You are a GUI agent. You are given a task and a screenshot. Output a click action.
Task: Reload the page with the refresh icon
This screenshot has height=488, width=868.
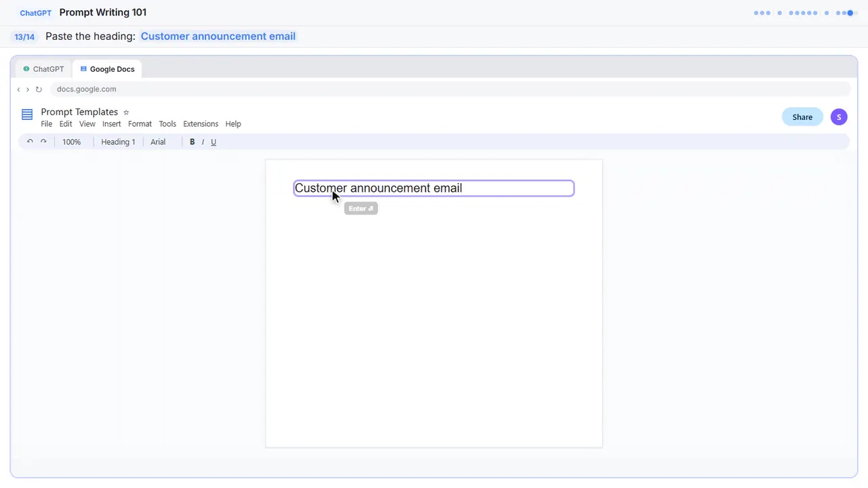coord(39,89)
